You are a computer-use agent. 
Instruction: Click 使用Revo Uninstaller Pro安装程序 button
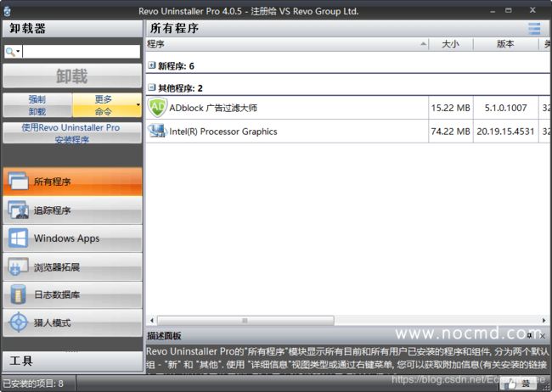coord(72,133)
